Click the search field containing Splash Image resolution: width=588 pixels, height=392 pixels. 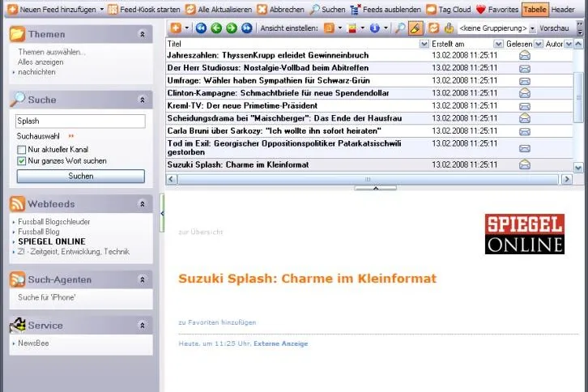click(81, 121)
